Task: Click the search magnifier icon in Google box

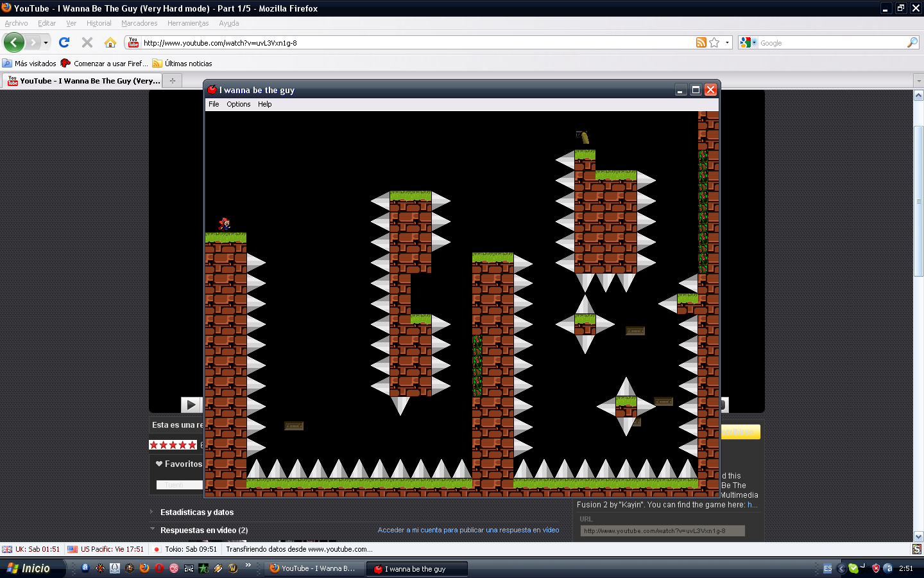Action: [x=912, y=43]
